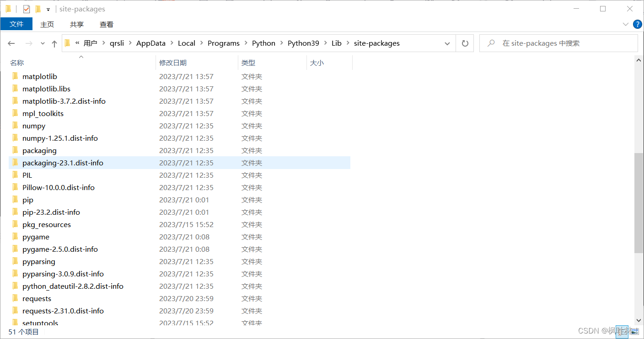Click the New folder quick access icon

pos(38,9)
